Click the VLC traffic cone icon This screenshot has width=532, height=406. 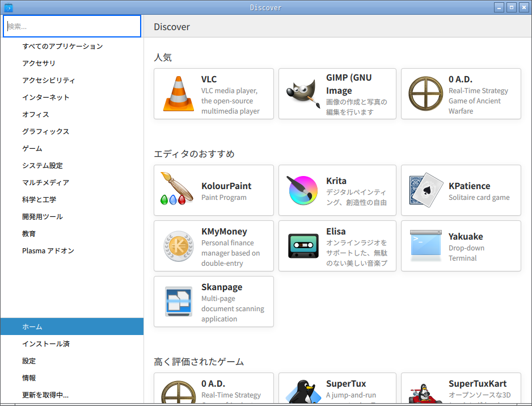[x=179, y=94]
